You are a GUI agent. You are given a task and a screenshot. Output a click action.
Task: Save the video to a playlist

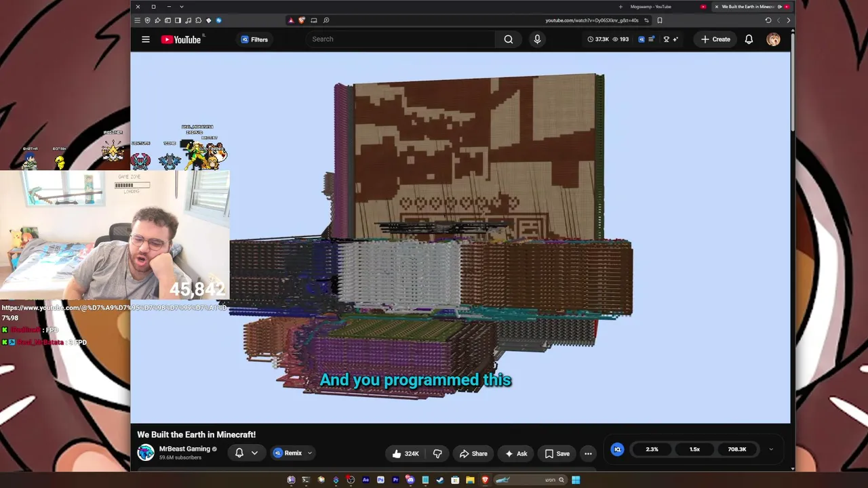557,453
